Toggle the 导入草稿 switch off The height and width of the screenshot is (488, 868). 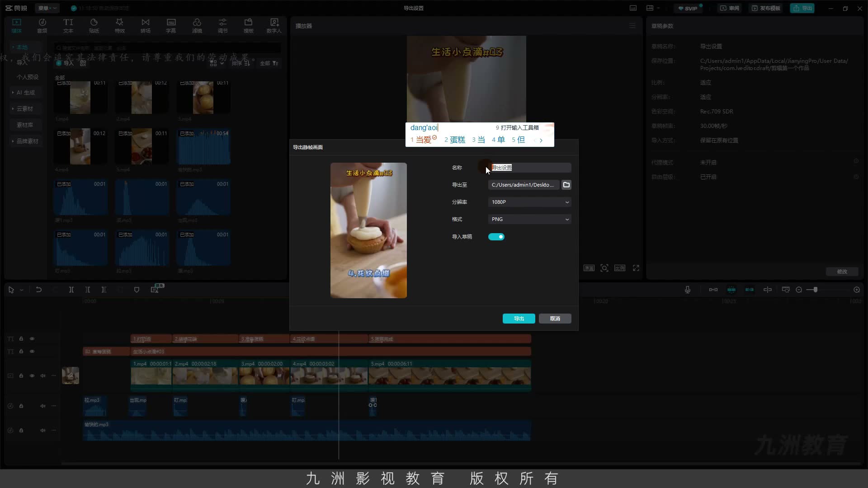[496, 237]
